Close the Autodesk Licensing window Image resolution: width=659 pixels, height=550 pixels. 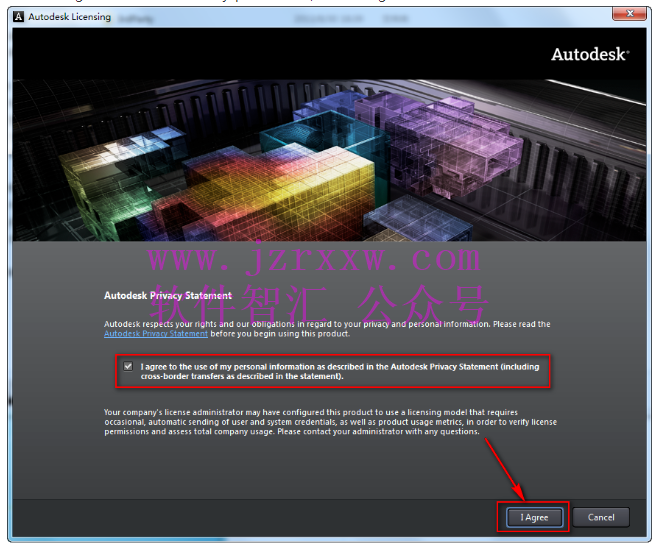tap(629, 13)
